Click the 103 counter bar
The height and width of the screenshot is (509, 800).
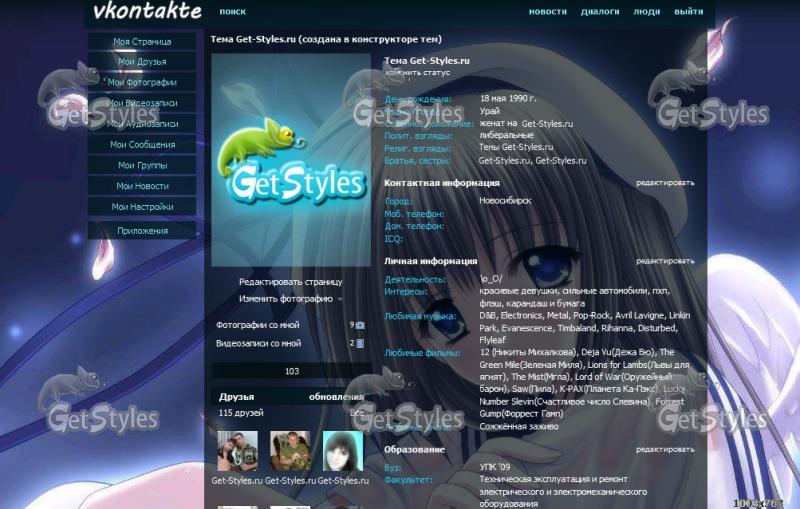pos(291,371)
